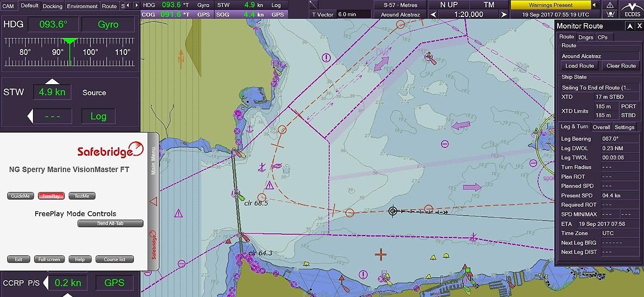Toggle N UP orientation mode
The width and height of the screenshot is (644, 297).
pos(449,5)
